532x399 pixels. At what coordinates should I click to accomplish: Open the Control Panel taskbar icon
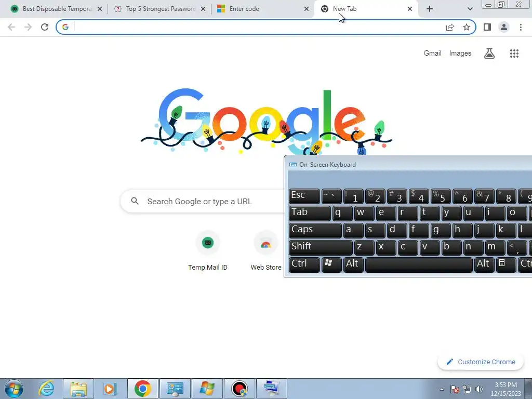pos(175,389)
